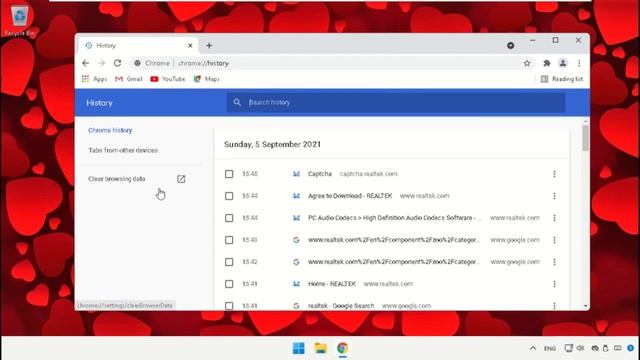Show hidden tray icons chevron
640x360 pixels.
(533, 348)
